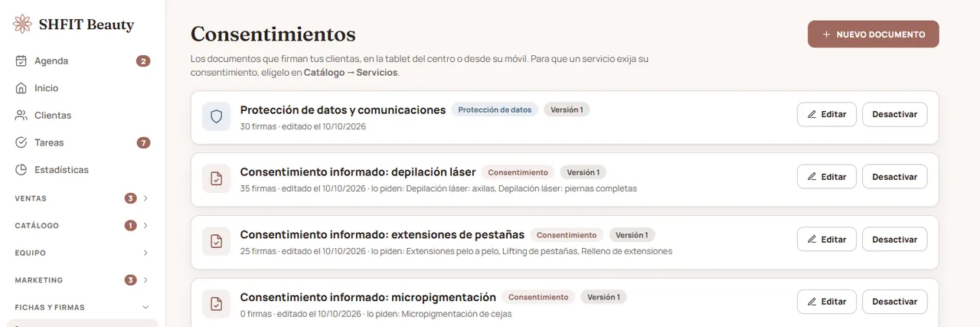The height and width of the screenshot is (327, 980).
Task: Click the Protección de datos blue tag
Action: click(x=495, y=110)
